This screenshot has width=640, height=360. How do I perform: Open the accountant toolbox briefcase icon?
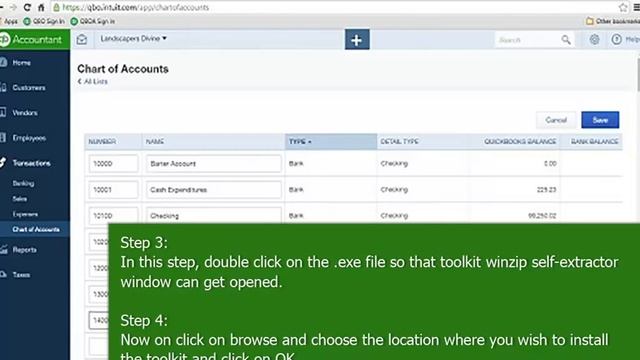point(82,39)
